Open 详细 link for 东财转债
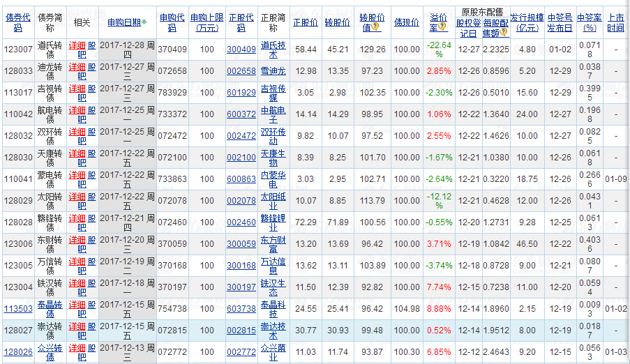630x364 pixels. [x=77, y=240]
